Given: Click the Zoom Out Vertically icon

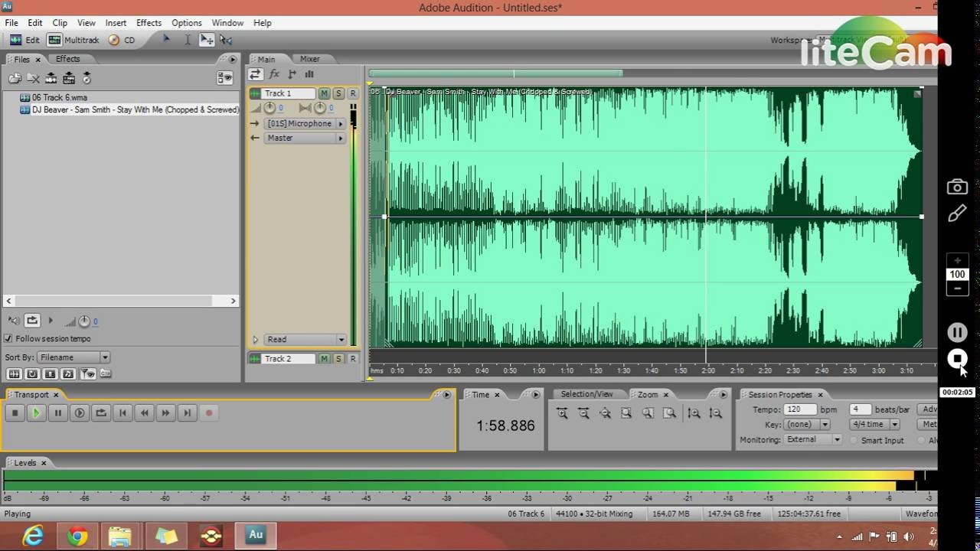Looking at the screenshot, I should 715,413.
